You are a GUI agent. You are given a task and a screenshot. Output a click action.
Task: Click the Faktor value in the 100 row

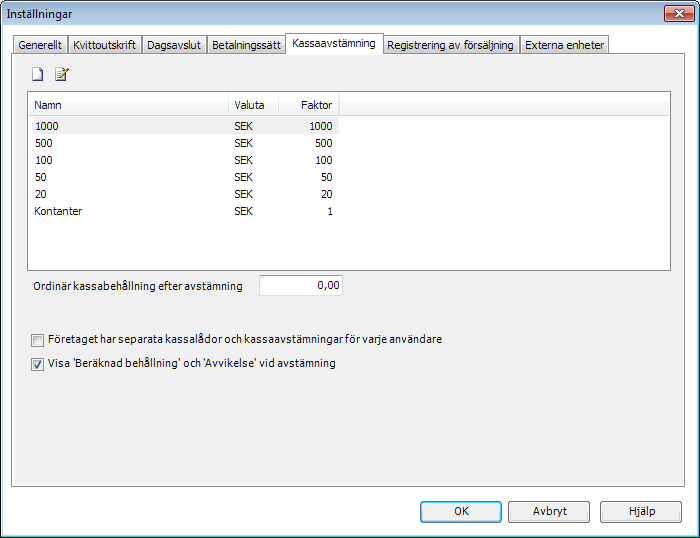tap(324, 160)
